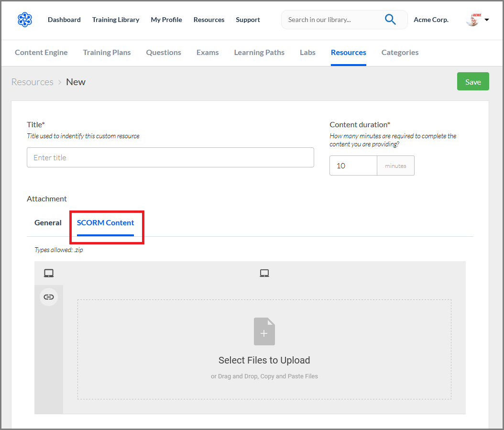Go to the Learning Paths tab

pyautogui.click(x=259, y=53)
